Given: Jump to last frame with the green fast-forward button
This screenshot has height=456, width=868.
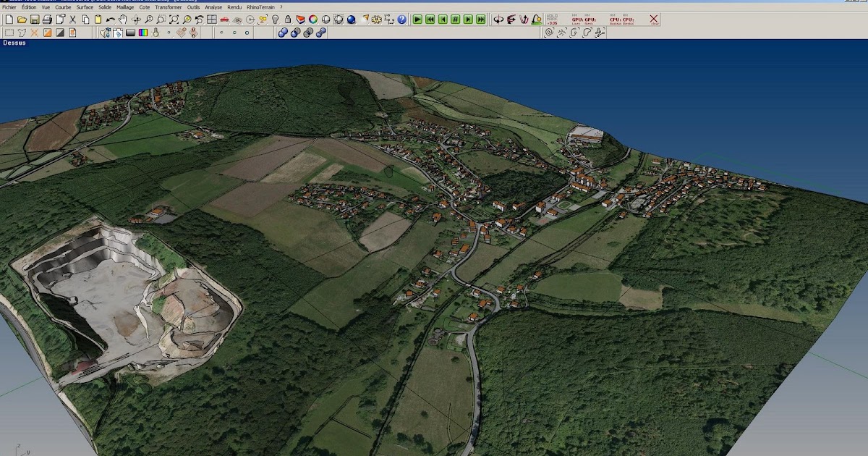Looking at the screenshot, I should (x=481, y=20).
